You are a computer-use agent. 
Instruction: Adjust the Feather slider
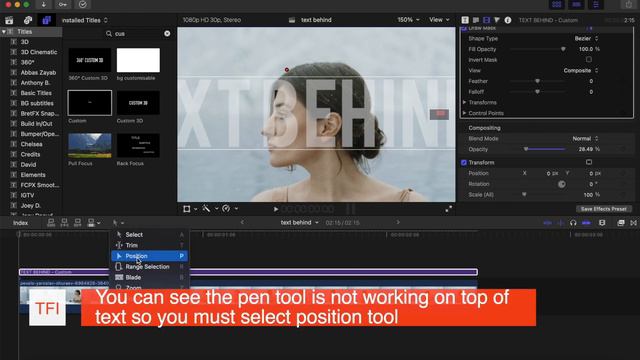coord(537,81)
